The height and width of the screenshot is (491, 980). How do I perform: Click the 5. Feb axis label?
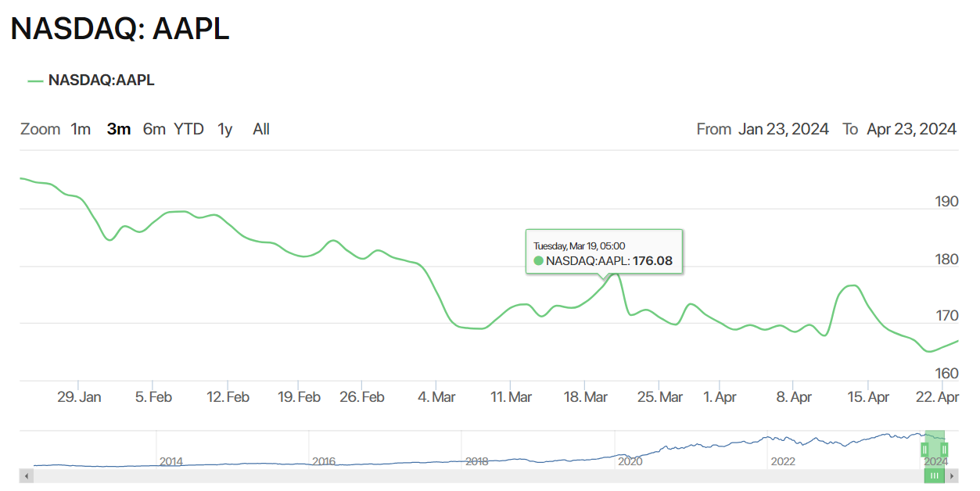(x=153, y=397)
